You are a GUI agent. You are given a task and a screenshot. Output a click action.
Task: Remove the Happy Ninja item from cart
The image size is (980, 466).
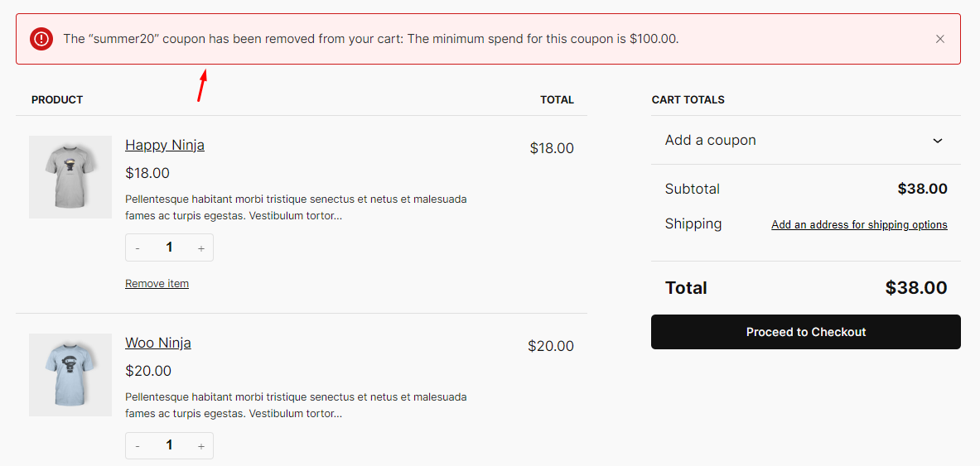click(x=157, y=284)
